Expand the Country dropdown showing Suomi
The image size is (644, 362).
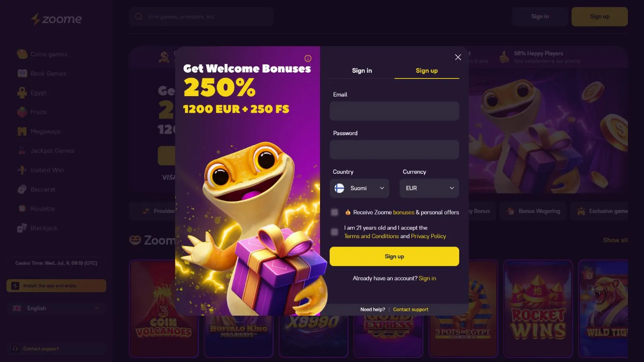tap(359, 188)
